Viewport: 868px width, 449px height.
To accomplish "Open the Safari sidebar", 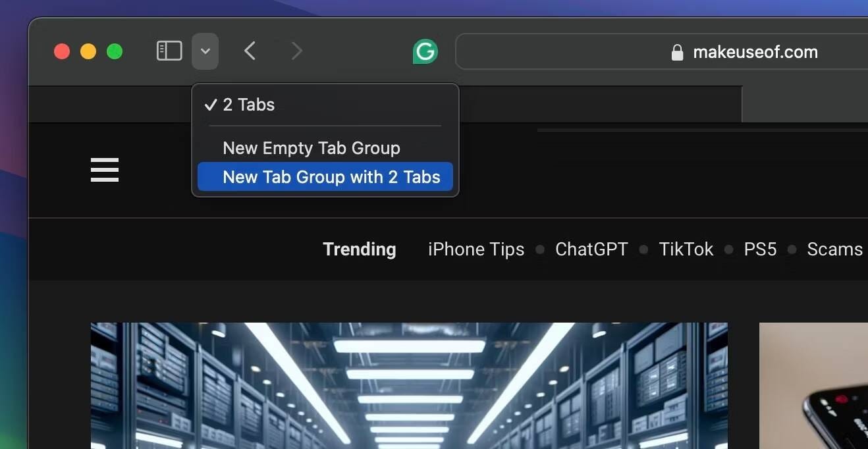I will [x=169, y=51].
